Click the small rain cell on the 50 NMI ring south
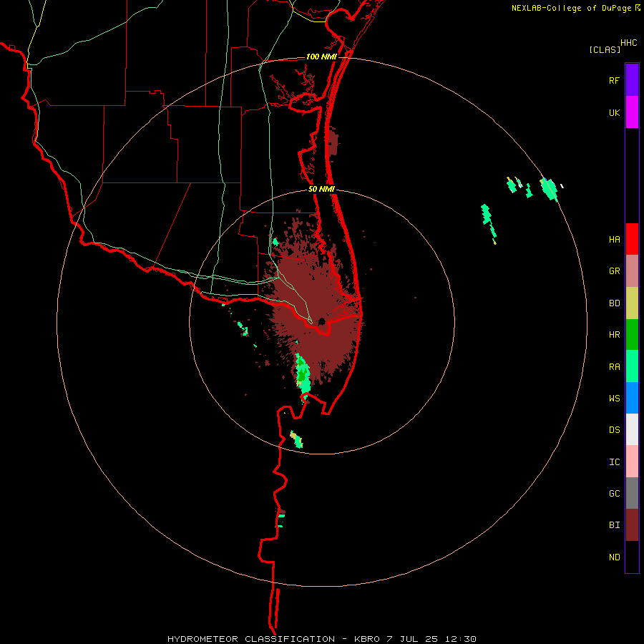The image size is (644, 644). [x=296, y=439]
